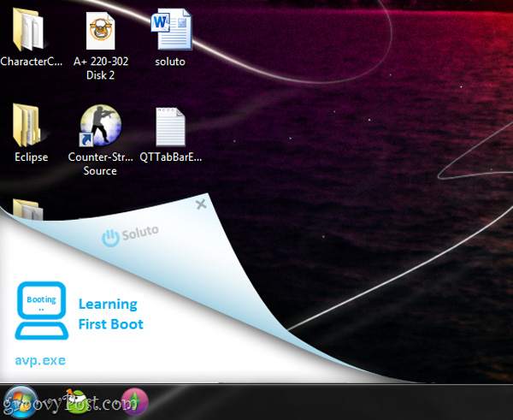Click an empty area of the taskbar
Image resolution: width=513 pixels, height=420 pixels.
pos(342,402)
